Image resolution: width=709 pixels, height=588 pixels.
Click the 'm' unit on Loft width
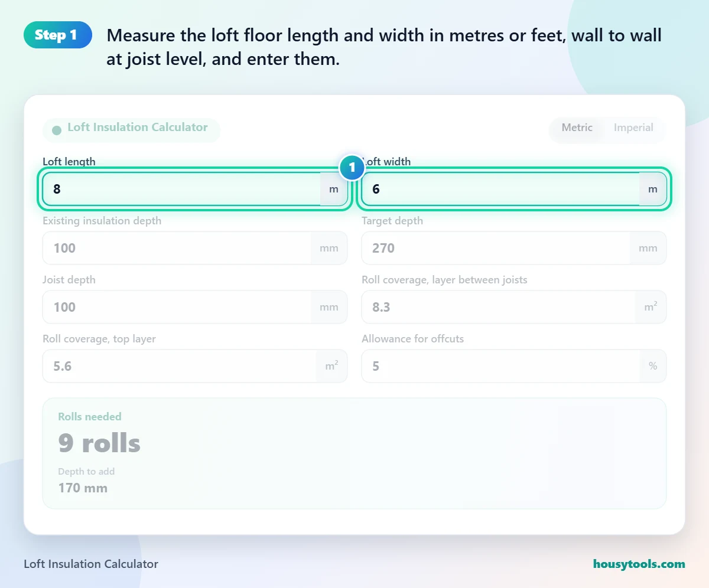[x=653, y=189]
